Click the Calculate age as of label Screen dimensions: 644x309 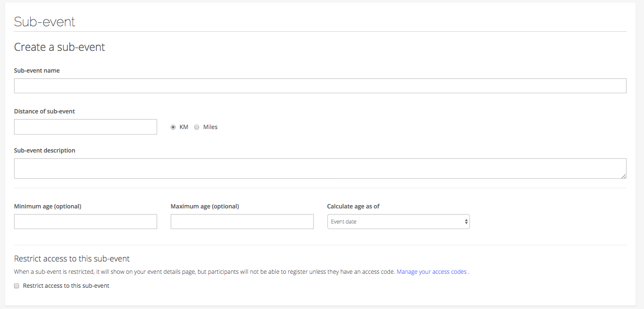[353, 206]
